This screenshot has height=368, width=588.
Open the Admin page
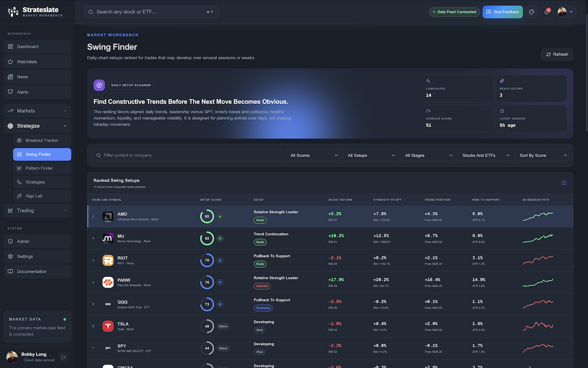38,241
